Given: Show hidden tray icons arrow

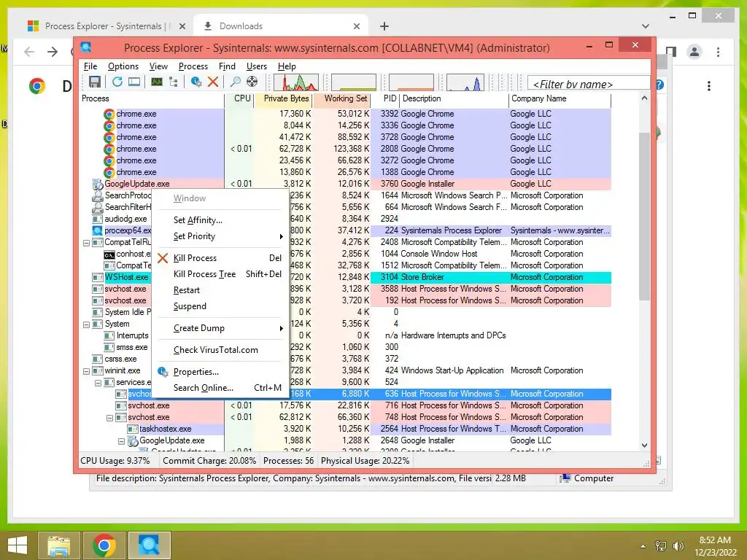Looking at the screenshot, I should click(x=643, y=546).
